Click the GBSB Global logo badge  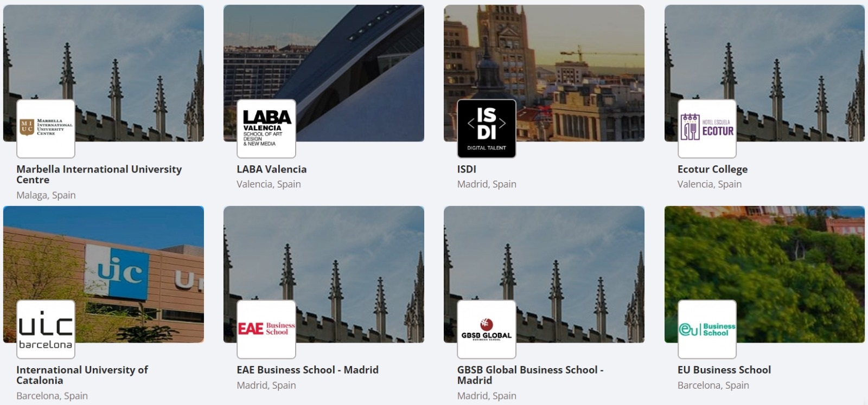(487, 330)
